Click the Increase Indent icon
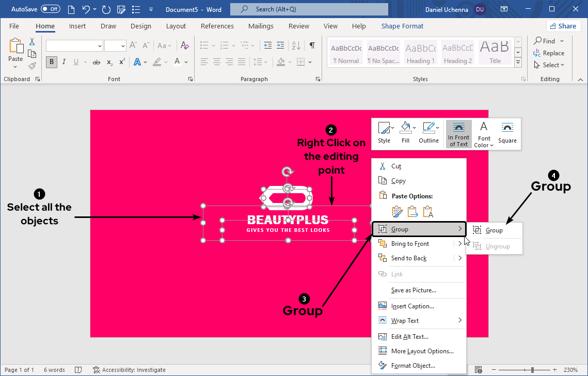 click(x=280, y=45)
